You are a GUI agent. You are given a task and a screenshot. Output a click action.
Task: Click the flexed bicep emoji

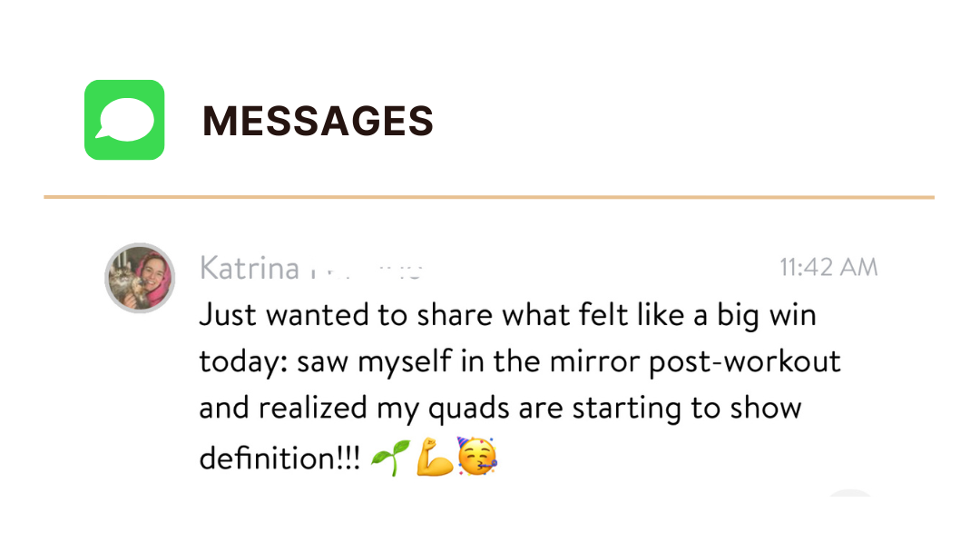(x=435, y=457)
